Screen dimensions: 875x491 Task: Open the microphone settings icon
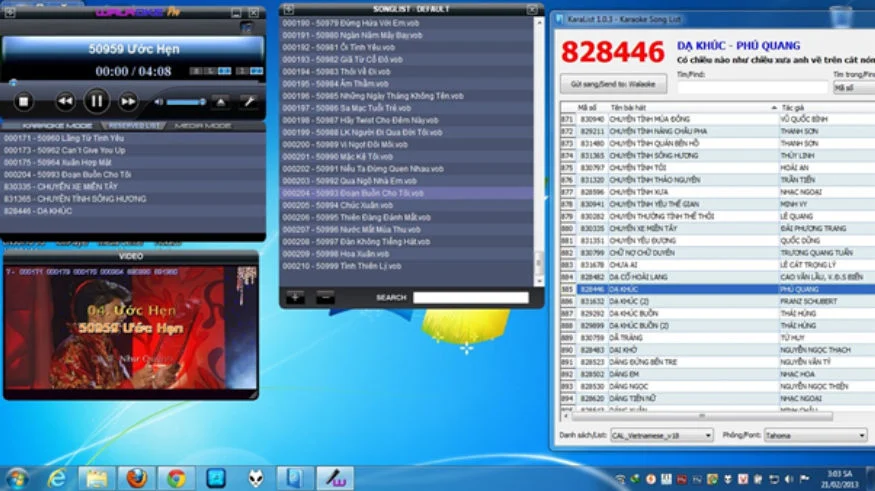click(x=248, y=102)
